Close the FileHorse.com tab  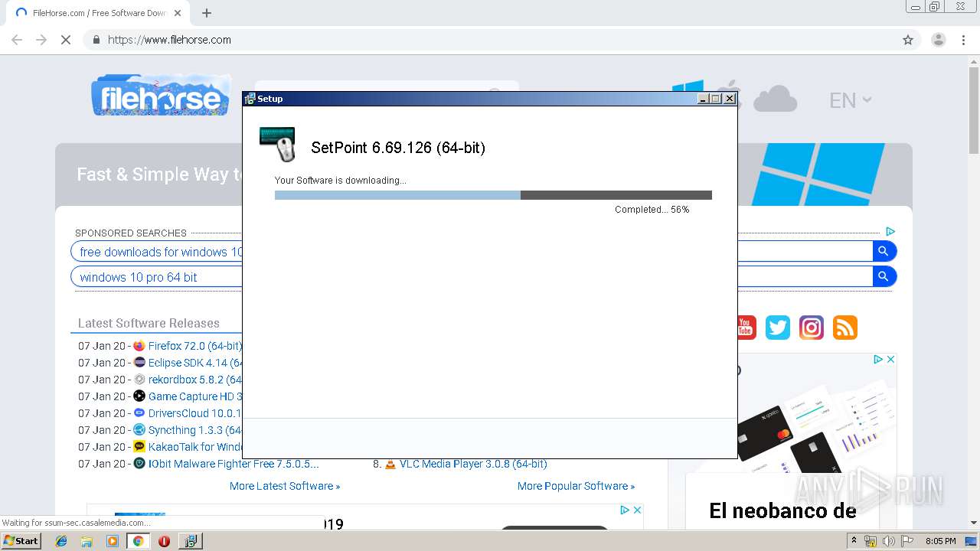point(178,13)
